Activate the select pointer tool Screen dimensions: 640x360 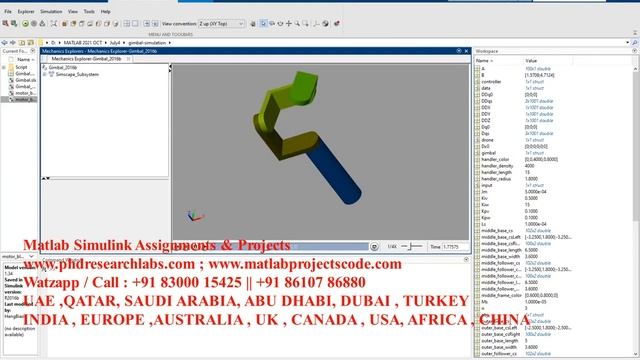(263, 24)
